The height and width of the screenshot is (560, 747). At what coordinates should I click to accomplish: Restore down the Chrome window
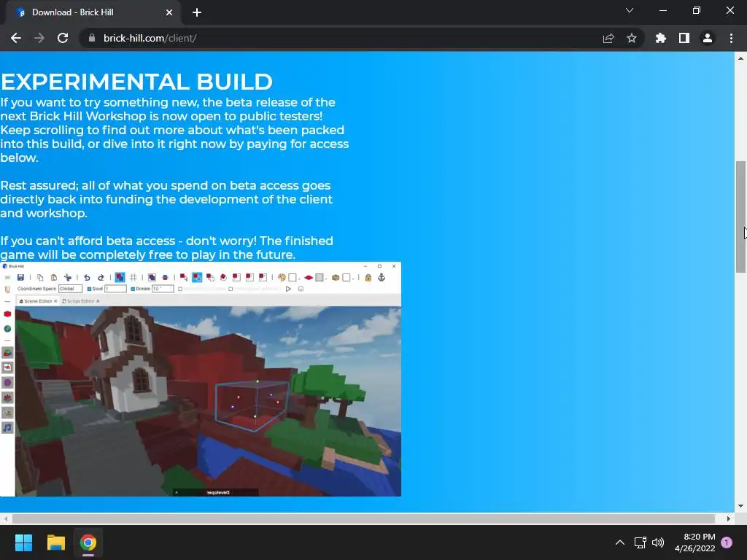pos(697,10)
